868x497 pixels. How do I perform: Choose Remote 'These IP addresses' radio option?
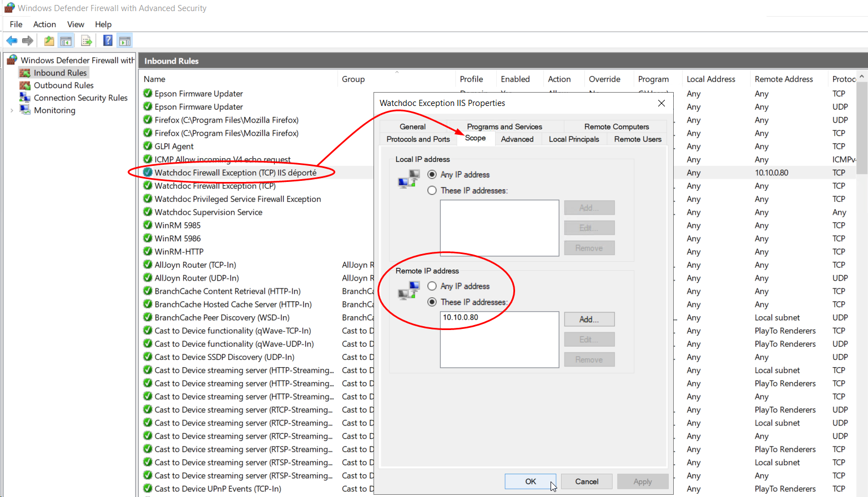tap(432, 302)
